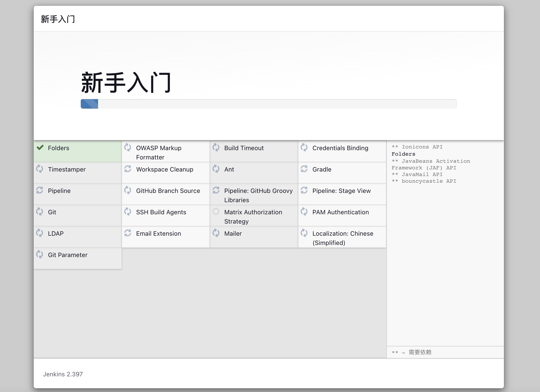Click the refresh icon next to Pipeline
Image resolution: width=540 pixels, height=392 pixels.
(x=39, y=190)
